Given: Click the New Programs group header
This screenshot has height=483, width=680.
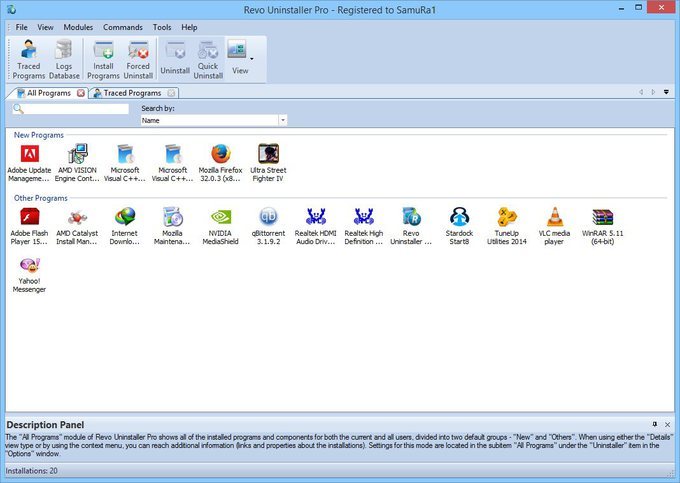Looking at the screenshot, I should click(39, 135).
